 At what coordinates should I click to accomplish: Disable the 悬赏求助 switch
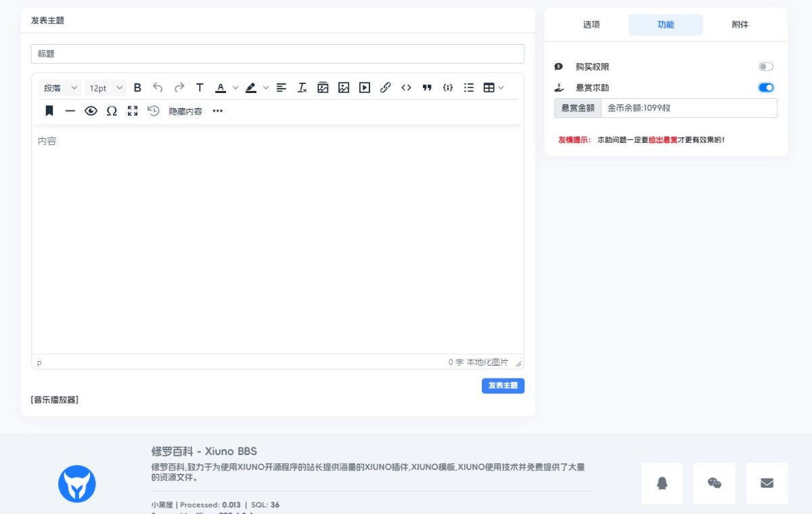pyautogui.click(x=766, y=87)
